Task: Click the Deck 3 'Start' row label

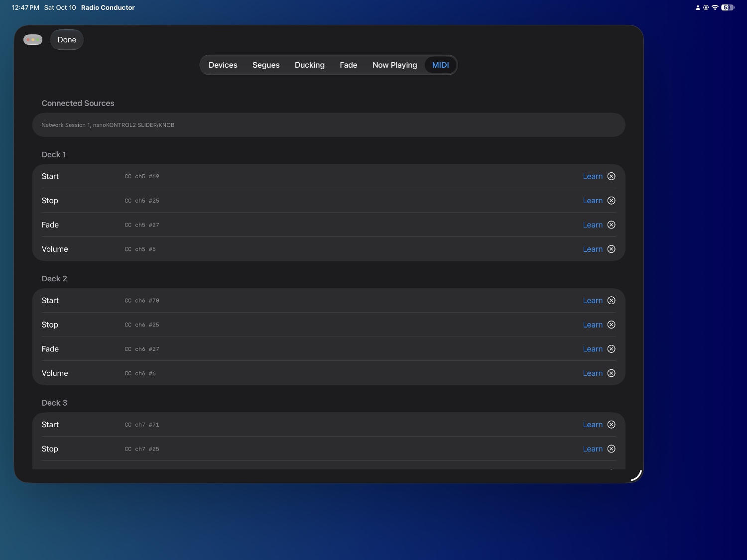Action: tap(50, 425)
